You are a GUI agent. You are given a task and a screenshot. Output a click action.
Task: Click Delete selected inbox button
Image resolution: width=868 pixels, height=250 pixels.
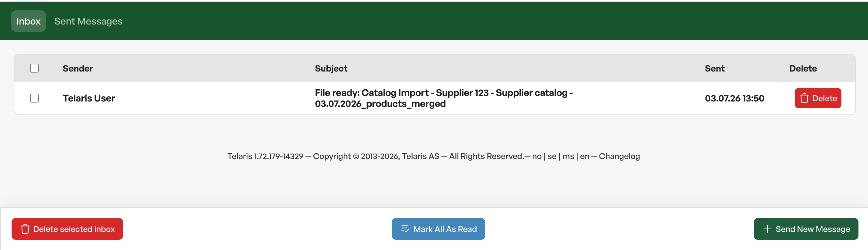[x=67, y=229]
